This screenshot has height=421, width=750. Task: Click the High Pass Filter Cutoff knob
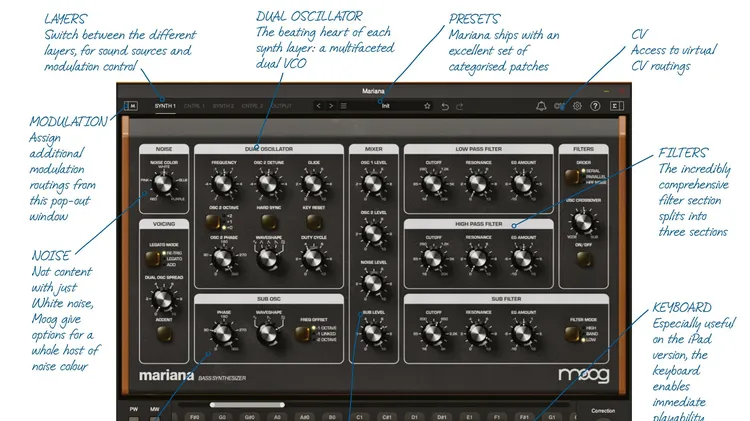(433, 259)
